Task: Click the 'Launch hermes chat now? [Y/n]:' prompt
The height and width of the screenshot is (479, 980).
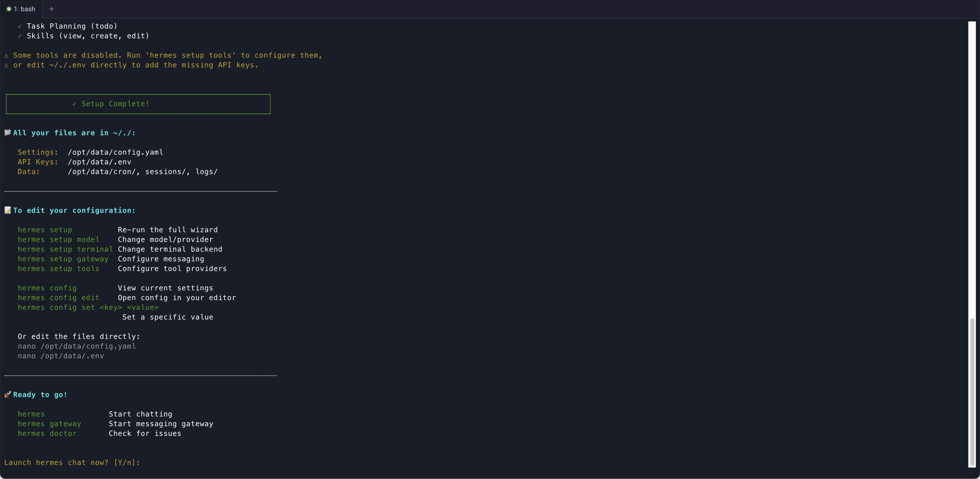Action: point(72,462)
